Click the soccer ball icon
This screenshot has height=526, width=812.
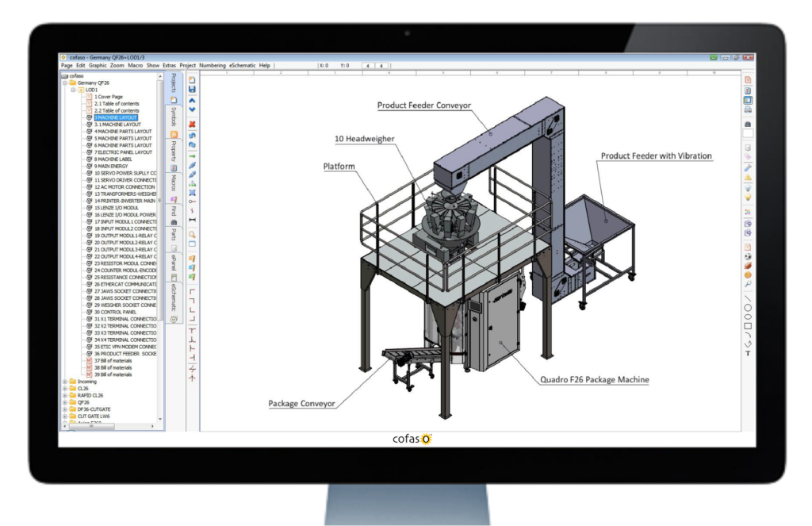748,256
